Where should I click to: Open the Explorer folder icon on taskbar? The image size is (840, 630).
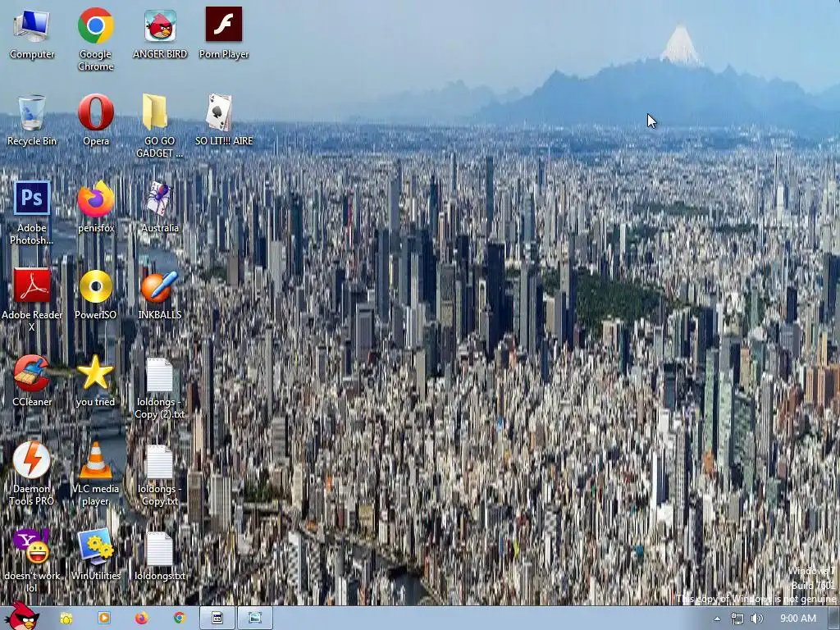tap(66, 619)
